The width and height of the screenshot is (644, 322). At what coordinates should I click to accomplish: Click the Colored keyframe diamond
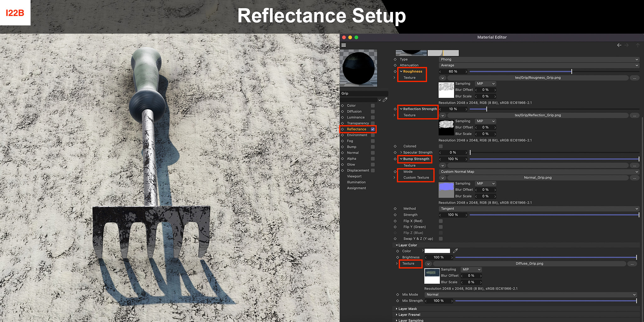(x=395, y=146)
